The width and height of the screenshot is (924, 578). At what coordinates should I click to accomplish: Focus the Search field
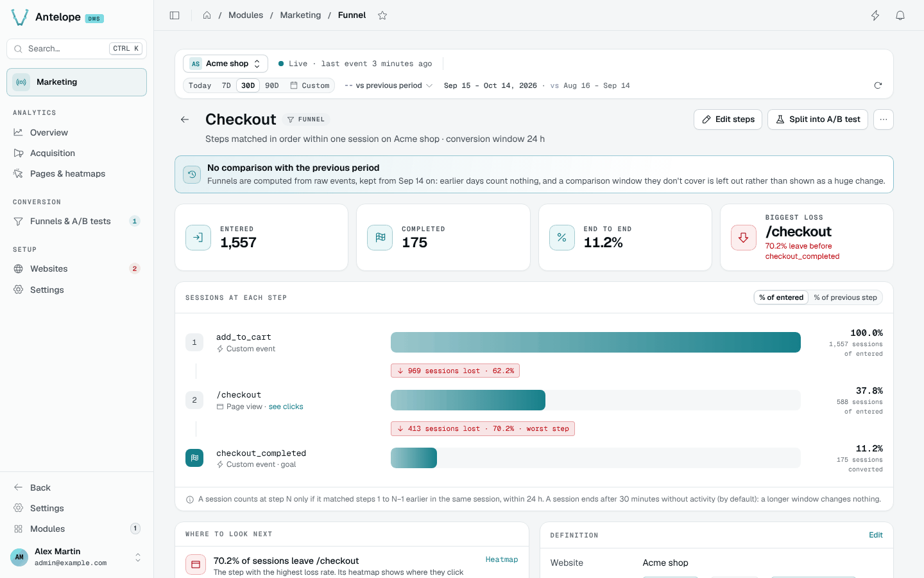click(x=76, y=49)
